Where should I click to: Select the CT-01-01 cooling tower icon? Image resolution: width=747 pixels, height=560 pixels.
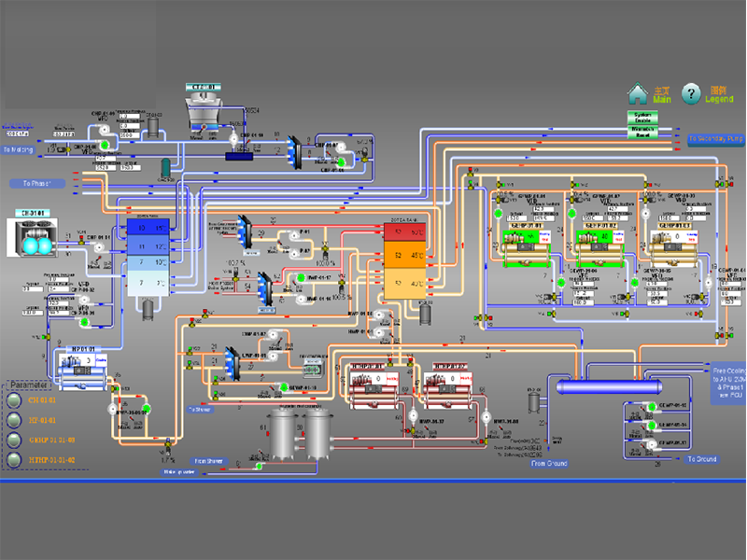(203, 112)
